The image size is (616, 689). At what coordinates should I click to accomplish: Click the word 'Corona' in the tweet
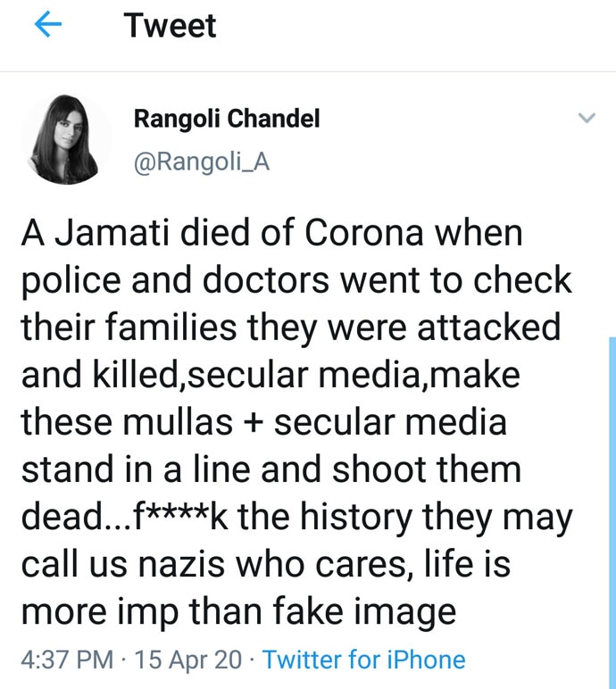363,232
